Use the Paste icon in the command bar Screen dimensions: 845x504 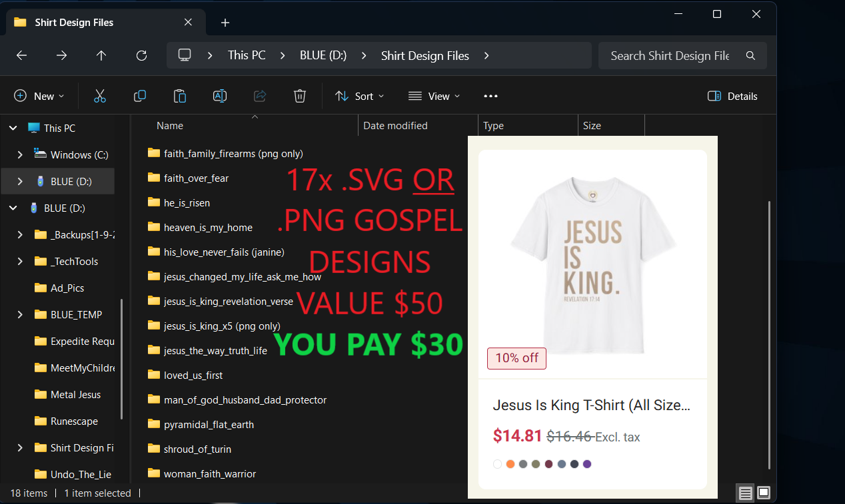tap(180, 96)
